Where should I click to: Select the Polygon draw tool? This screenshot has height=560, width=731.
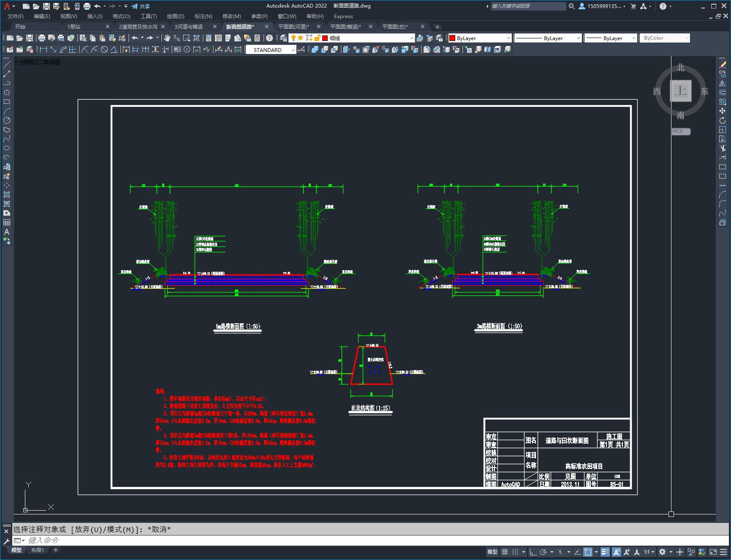coord(7,92)
